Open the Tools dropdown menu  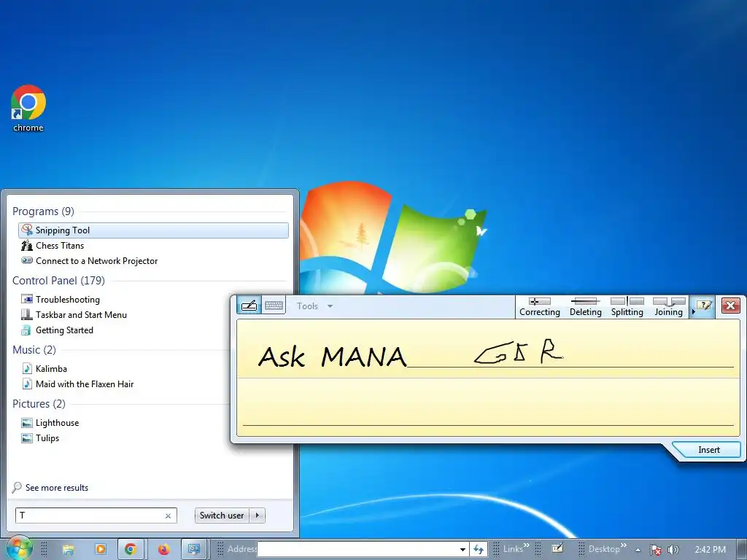[x=314, y=306]
